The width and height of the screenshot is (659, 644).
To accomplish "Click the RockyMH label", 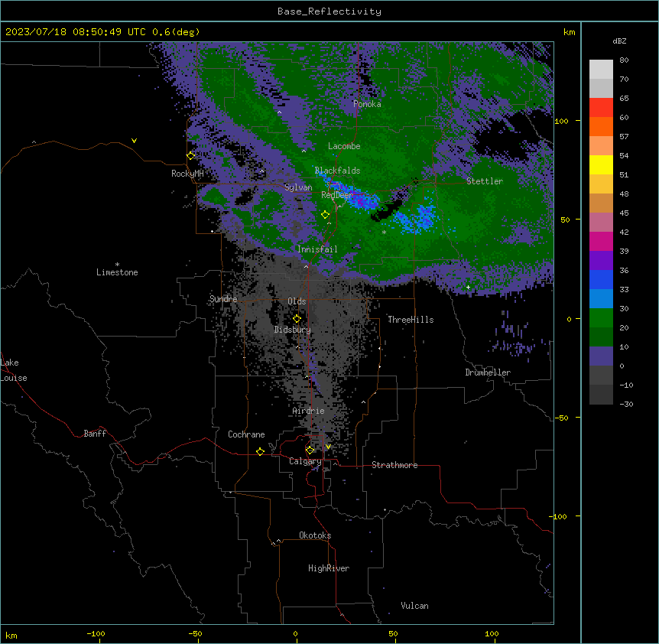I will 187,174.
